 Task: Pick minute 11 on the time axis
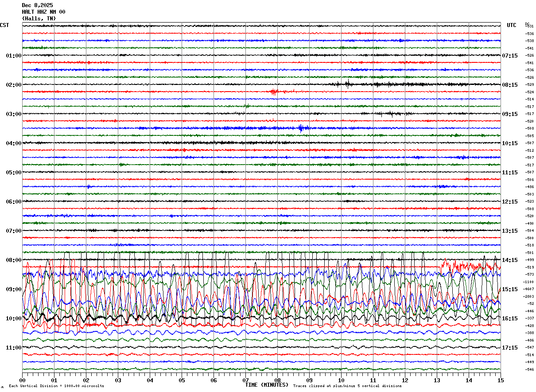tap(373, 380)
